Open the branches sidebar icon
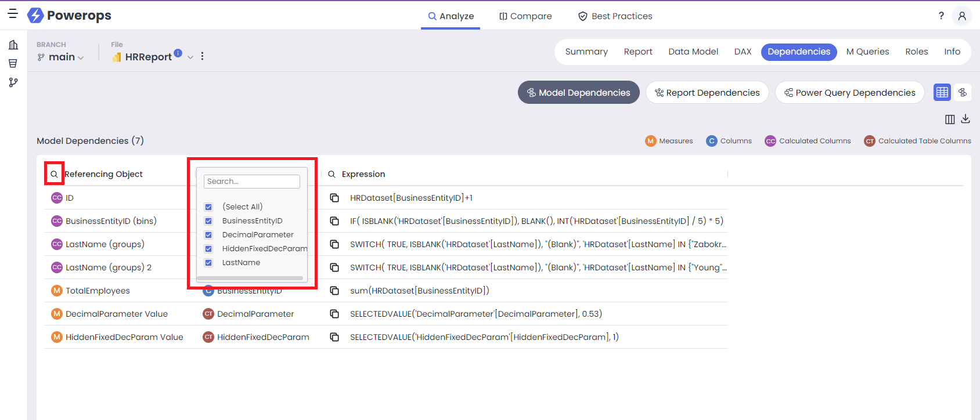 point(13,82)
